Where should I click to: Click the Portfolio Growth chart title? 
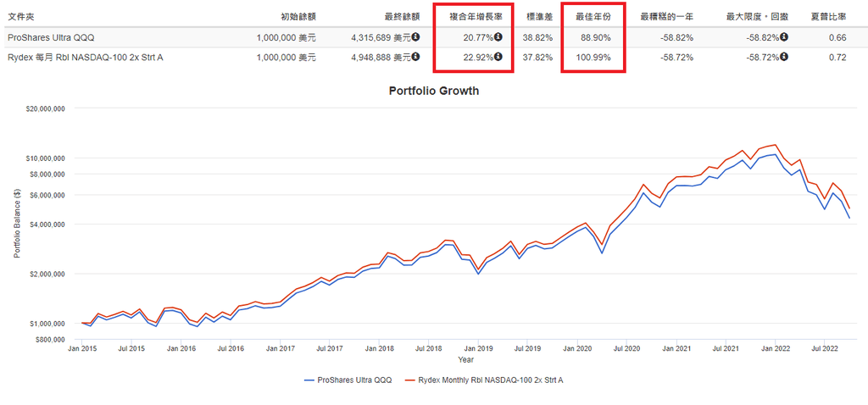(x=434, y=92)
